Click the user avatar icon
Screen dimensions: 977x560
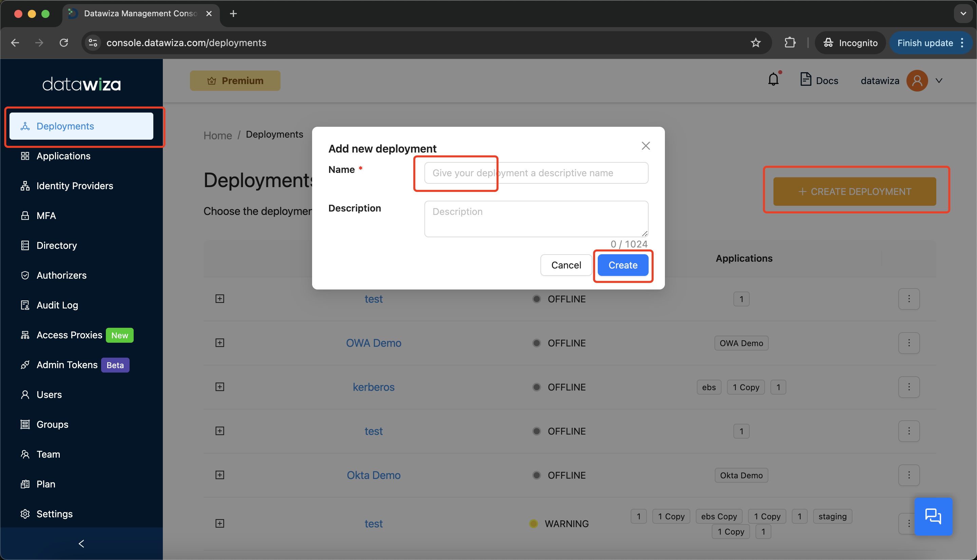(917, 80)
